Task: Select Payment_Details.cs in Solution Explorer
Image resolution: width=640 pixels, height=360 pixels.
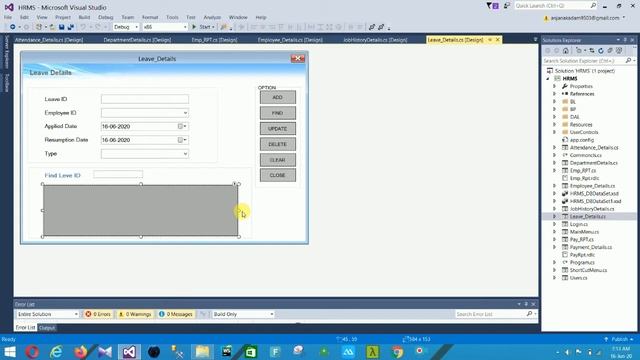Action: click(x=591, y=247)
